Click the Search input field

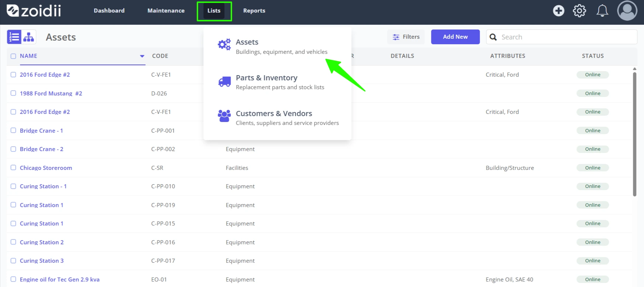click(561, 37)
